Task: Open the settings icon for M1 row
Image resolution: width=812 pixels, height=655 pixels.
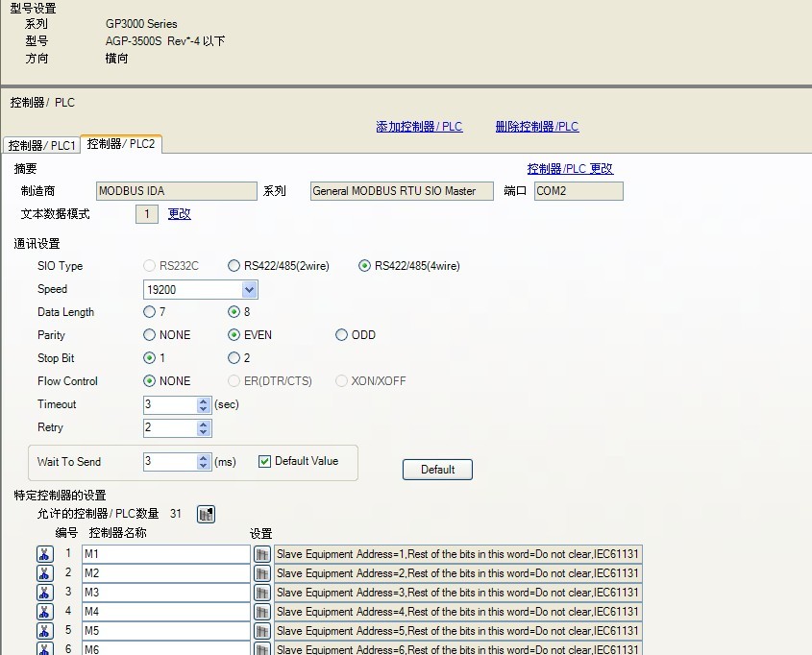Action: click(x=262, y=554)
